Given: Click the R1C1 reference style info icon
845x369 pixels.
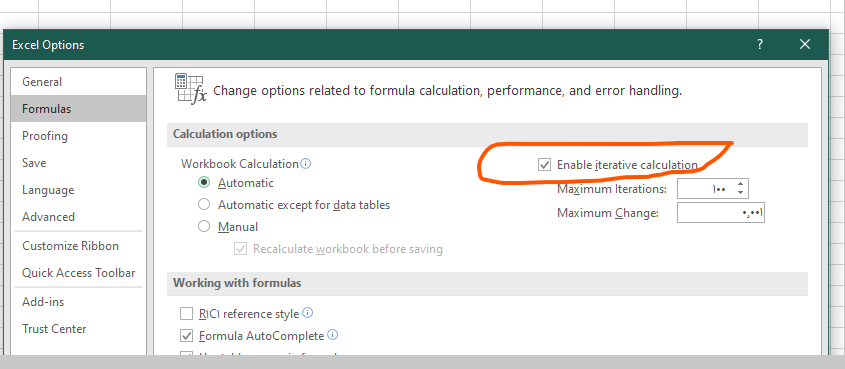Looking at the screenshot, I should point(308,312).
